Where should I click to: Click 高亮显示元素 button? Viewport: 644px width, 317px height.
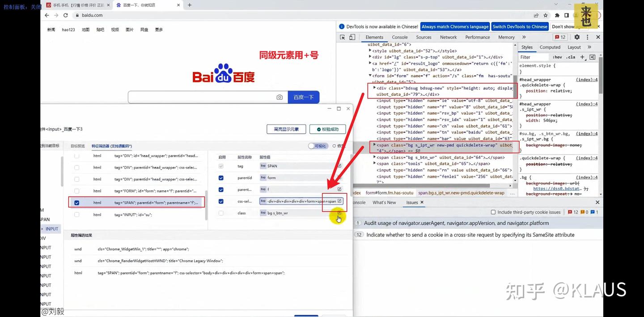pos(286,129)
